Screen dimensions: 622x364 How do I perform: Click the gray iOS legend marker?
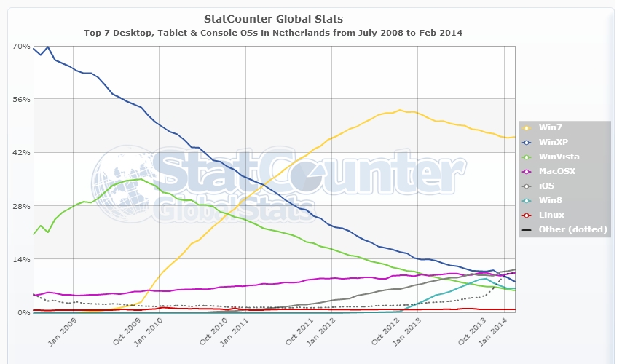tap(528, 186)
